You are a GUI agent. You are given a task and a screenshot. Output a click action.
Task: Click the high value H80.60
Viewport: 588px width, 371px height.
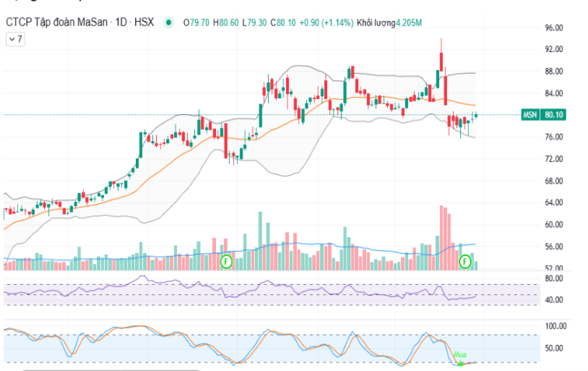click(x=226, y=23)
